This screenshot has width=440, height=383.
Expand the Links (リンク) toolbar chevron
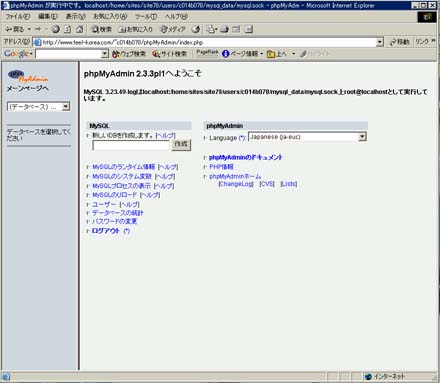[433, 41]
